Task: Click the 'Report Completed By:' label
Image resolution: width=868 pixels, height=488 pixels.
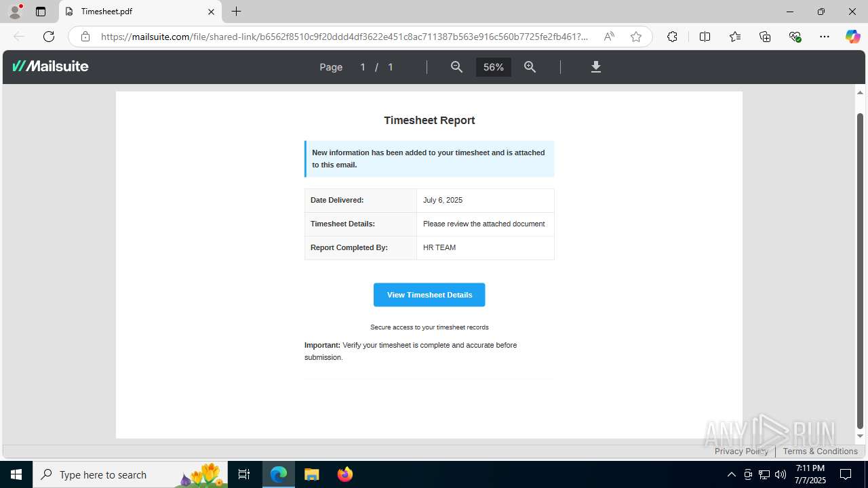Action: pos(349,247)
